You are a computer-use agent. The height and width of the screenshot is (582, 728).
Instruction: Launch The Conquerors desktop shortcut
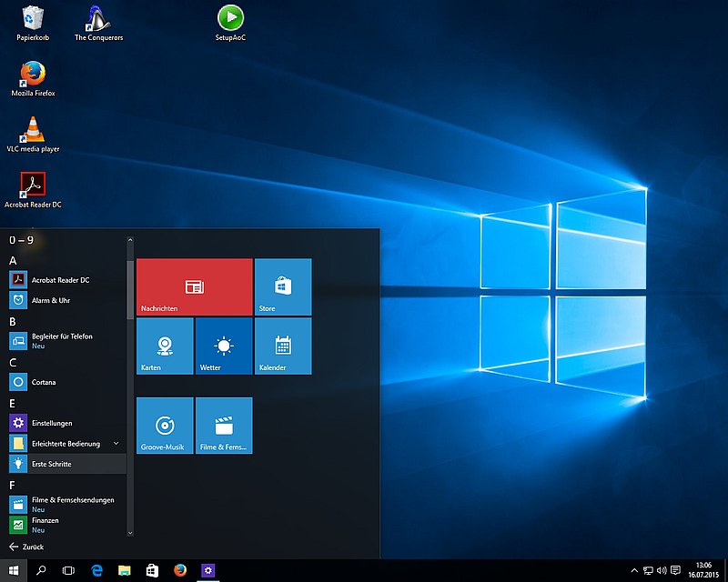(x=98, y=24)
